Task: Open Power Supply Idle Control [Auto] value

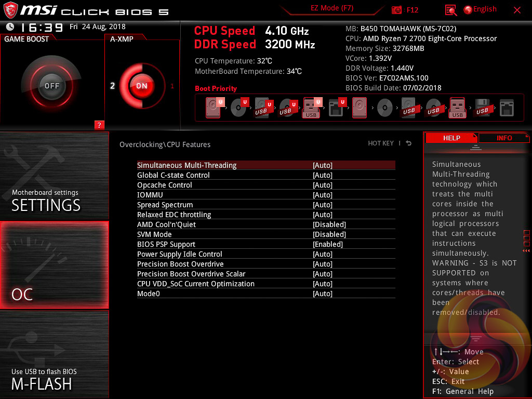Action: point(322,254)
